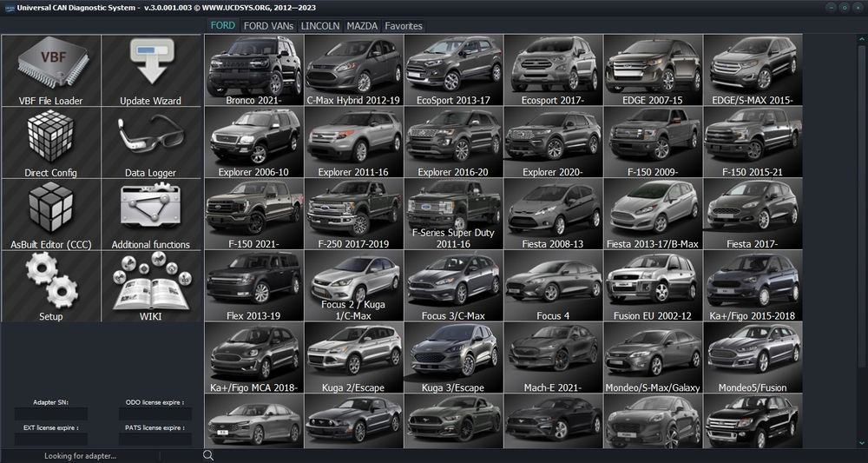Click the search magnifier icon
The height and width of the screenshot is (463, 868).
click(208, 455)
